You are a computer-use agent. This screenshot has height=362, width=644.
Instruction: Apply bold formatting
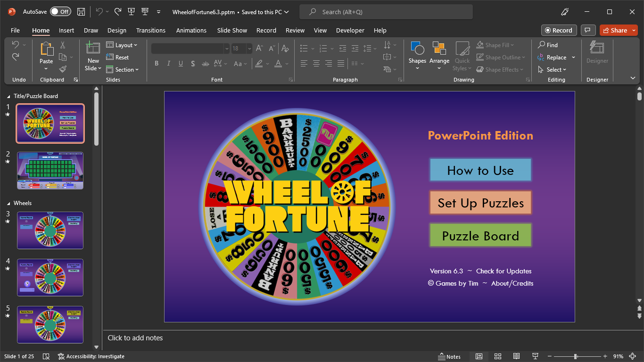[157, 63]
